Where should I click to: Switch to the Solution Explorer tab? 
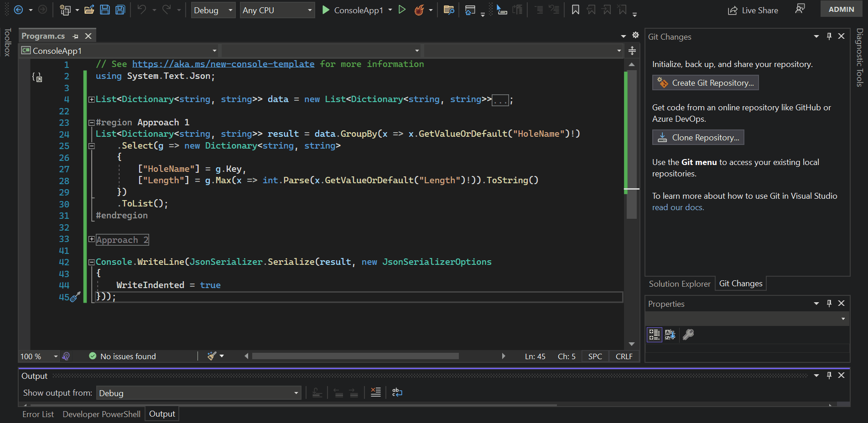[x=680, y=283]
